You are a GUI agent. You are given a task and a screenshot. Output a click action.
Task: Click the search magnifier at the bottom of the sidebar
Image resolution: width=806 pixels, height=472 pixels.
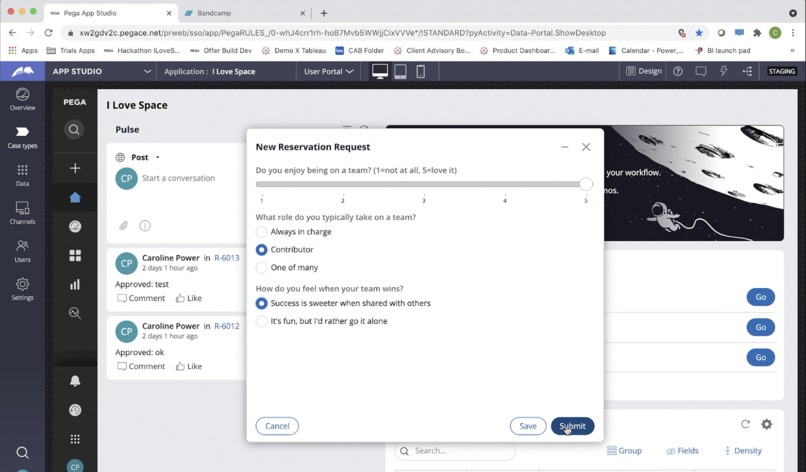coord(22,452)
